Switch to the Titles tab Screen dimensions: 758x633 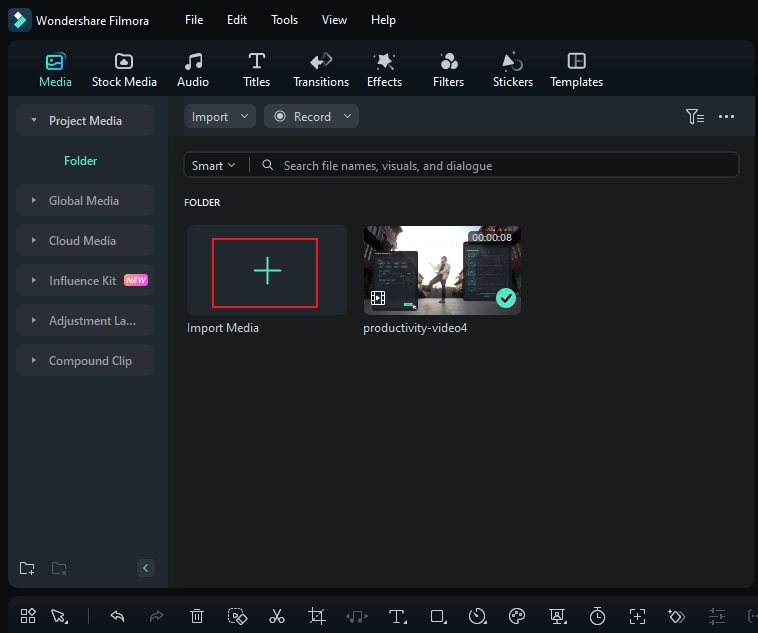pyautogui.click(x=256, y=70)
